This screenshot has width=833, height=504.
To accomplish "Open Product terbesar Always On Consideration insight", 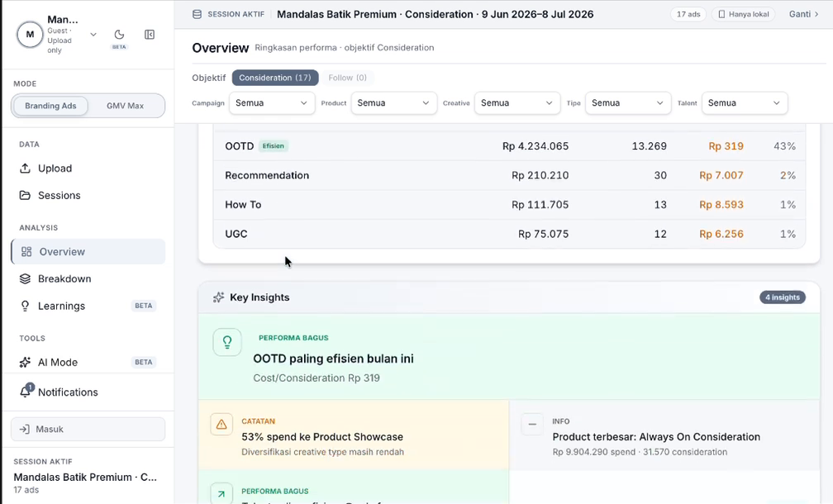I will pyautogui.click(x=664, y=435).
